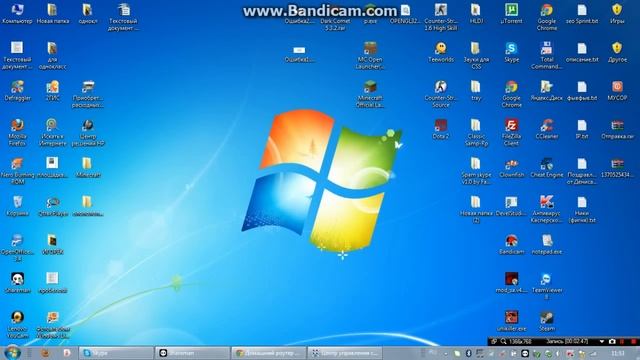
Task: Open the Новая папка folder
Action: [x=53, y=13]
